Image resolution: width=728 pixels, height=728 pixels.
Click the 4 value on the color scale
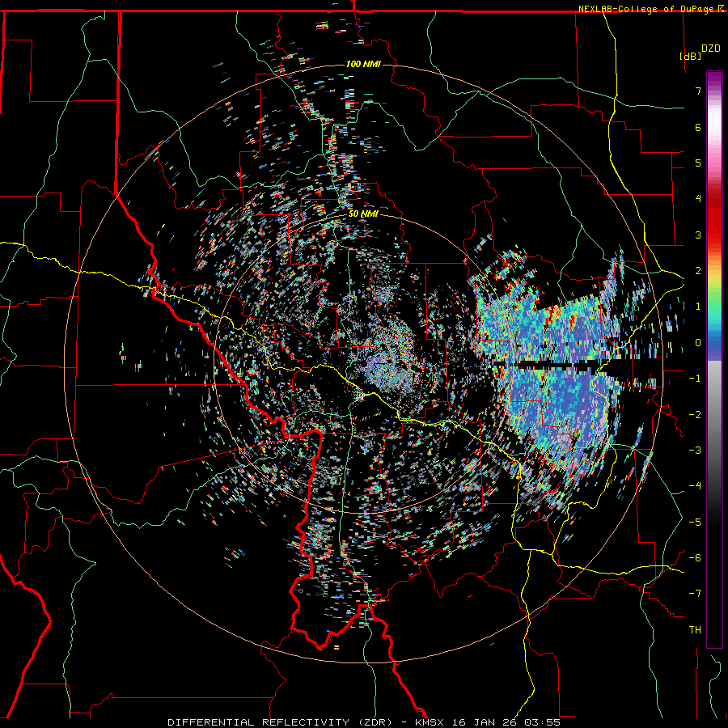tap(698, 199)
